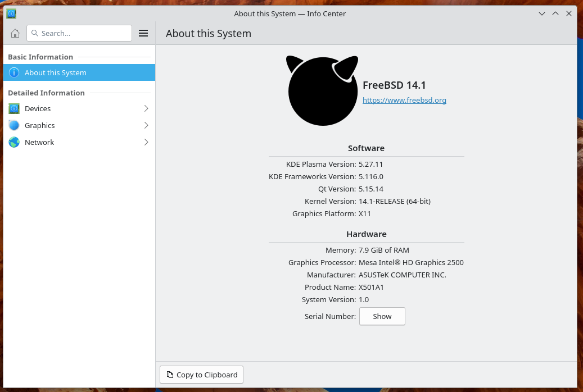Click the Devices category icon
583x392 pixels.
(x=14, y=108)
